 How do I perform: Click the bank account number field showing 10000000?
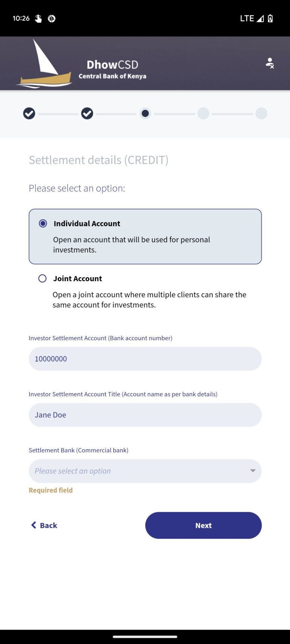145,359
